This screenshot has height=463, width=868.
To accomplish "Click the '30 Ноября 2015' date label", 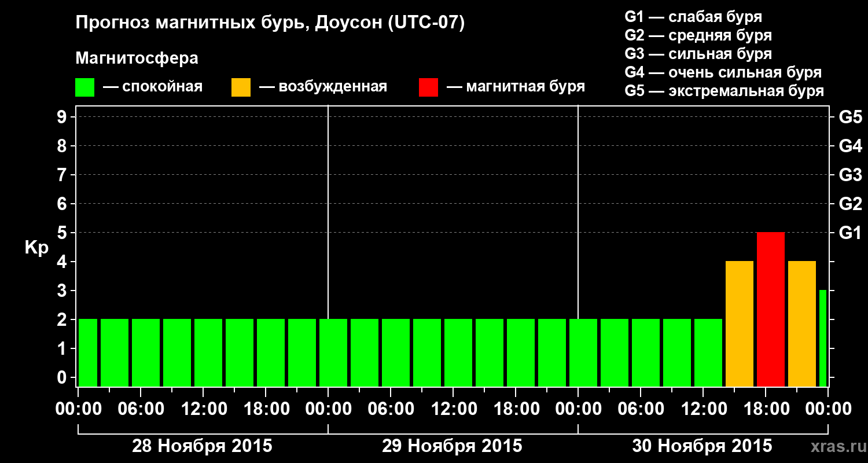I will [702, 446].
